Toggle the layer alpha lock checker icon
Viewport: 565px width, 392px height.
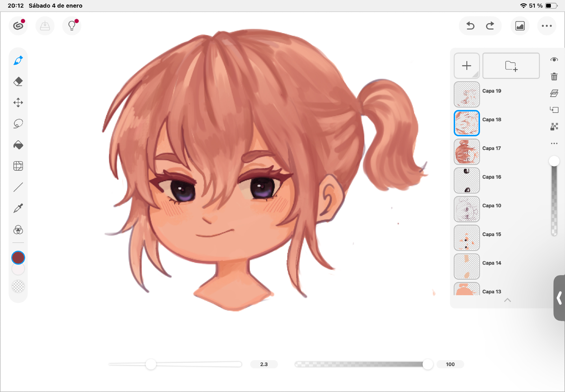[x=554, y=126]
